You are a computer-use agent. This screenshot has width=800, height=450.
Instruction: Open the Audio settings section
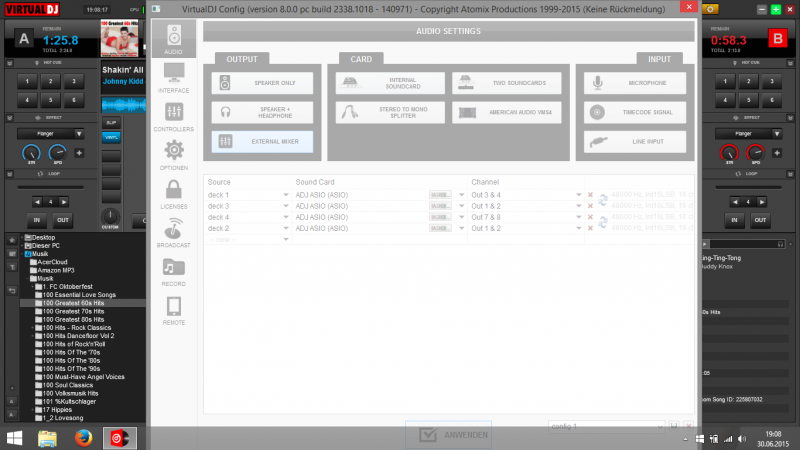(173, 39)
